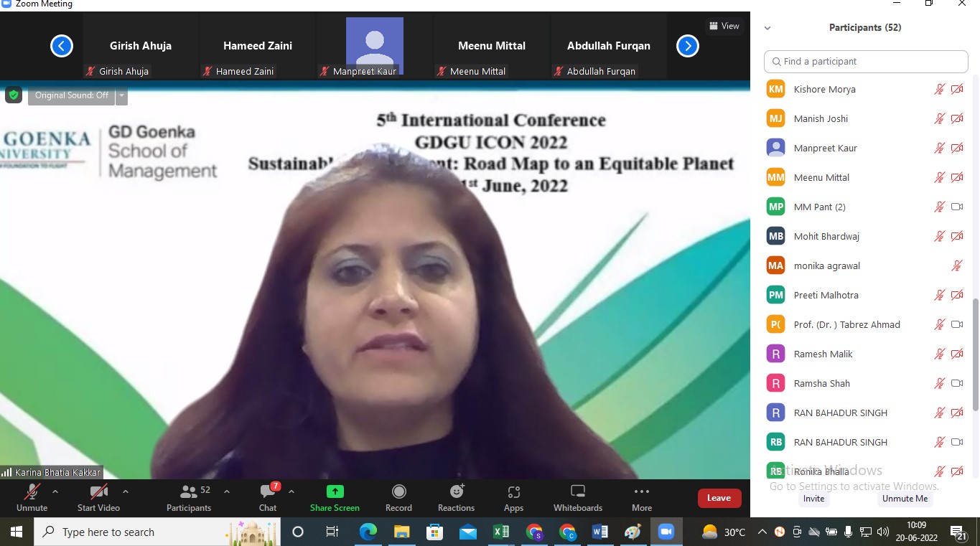Screen dimensions: 980x546
Task: Turn on camera with Start Video
Action: coord(98,497)
